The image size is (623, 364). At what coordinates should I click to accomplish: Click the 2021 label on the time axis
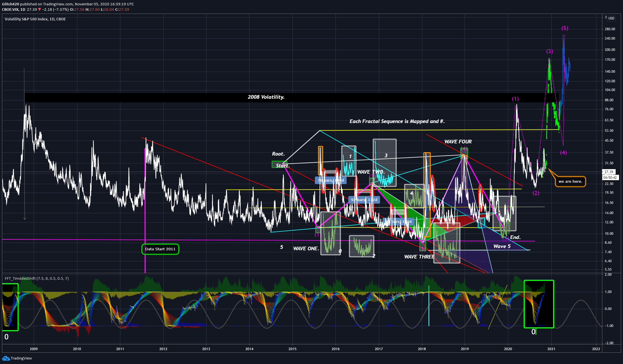pyautogui.click(x=551, y=349)
